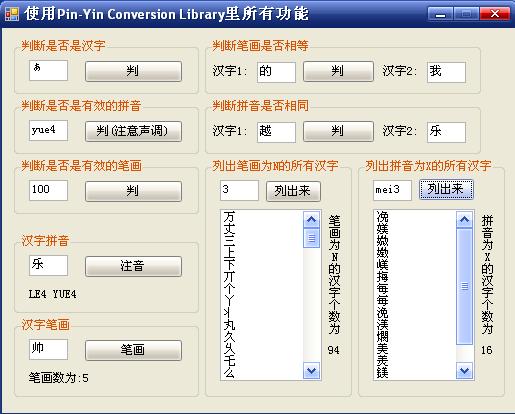Click 列出来 button next to mei3 field

pos(446,189)
